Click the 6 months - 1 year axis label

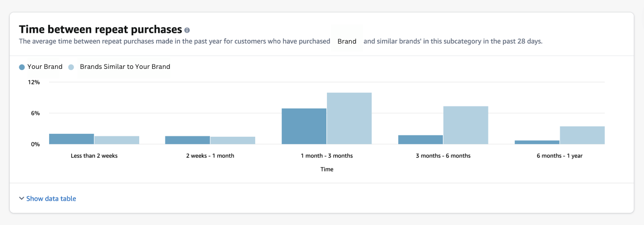click(x=560, y=156)
